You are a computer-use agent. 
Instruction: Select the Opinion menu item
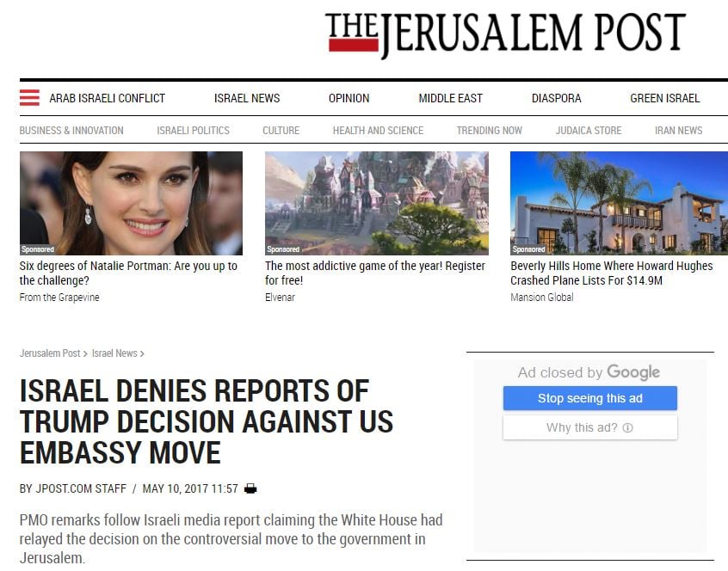[349, 98]
